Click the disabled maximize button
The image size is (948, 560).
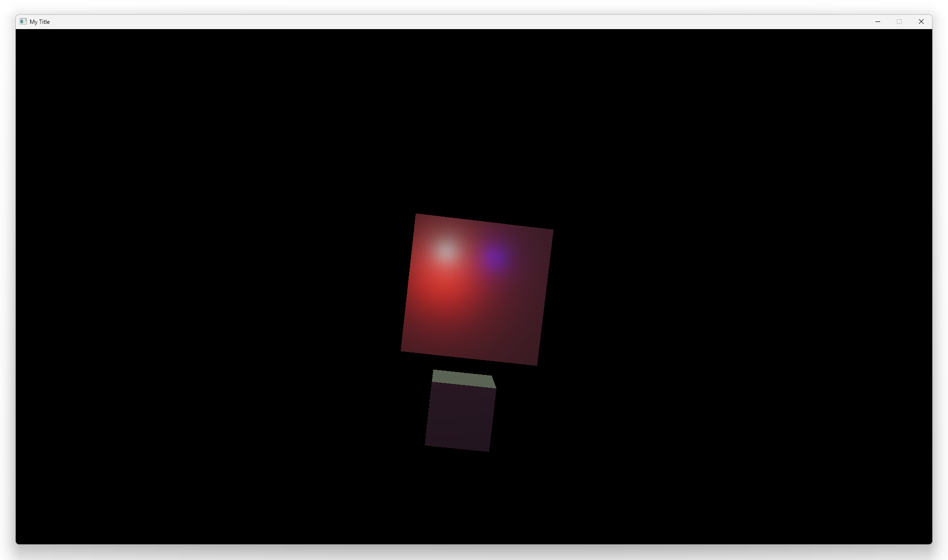[899, 21]
